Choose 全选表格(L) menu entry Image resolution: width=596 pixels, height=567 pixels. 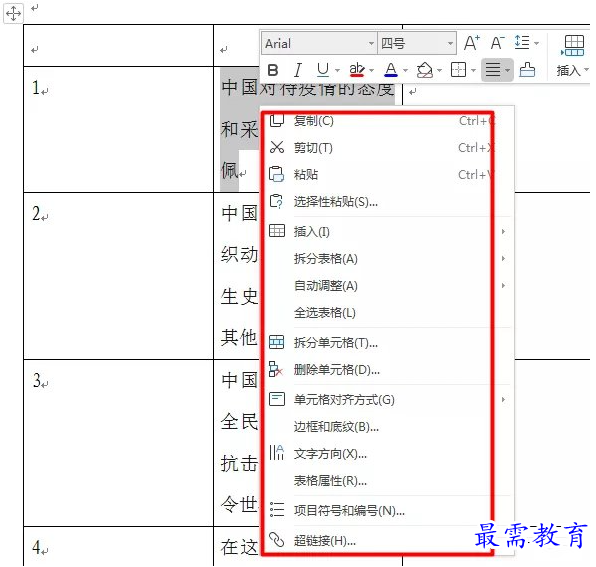[x=388, y=312]
